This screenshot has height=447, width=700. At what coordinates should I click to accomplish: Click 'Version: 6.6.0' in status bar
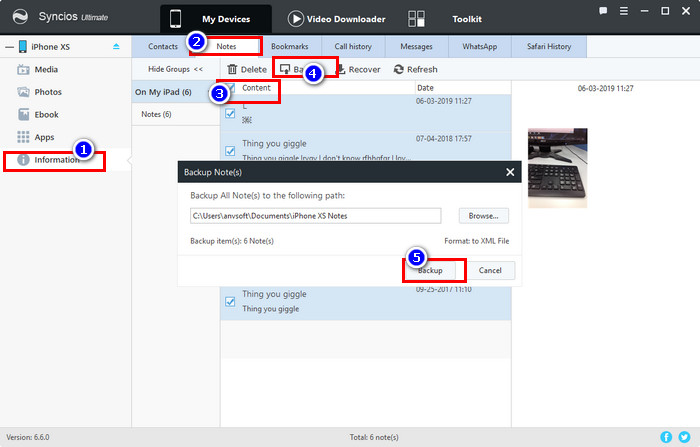coord(28,437)
